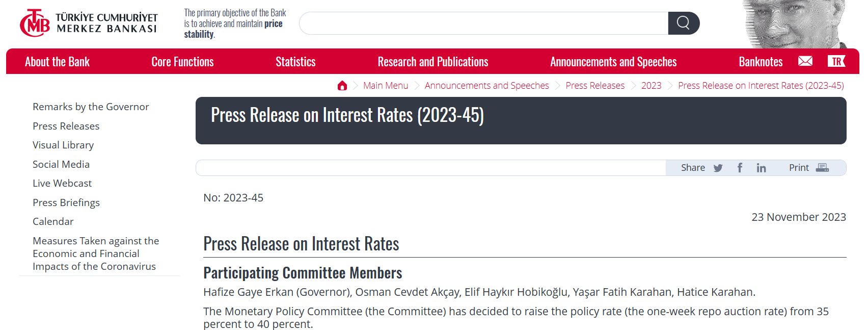Screen dimensions: 868x330
Task: Share the release on Facebook
Action: coord(740,168)
